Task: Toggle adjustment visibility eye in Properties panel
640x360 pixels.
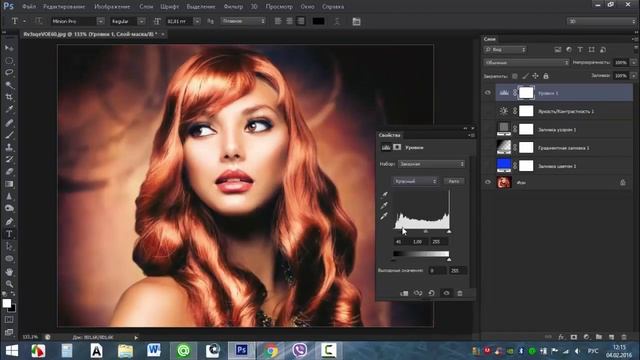Action: [x=447, y=293]
